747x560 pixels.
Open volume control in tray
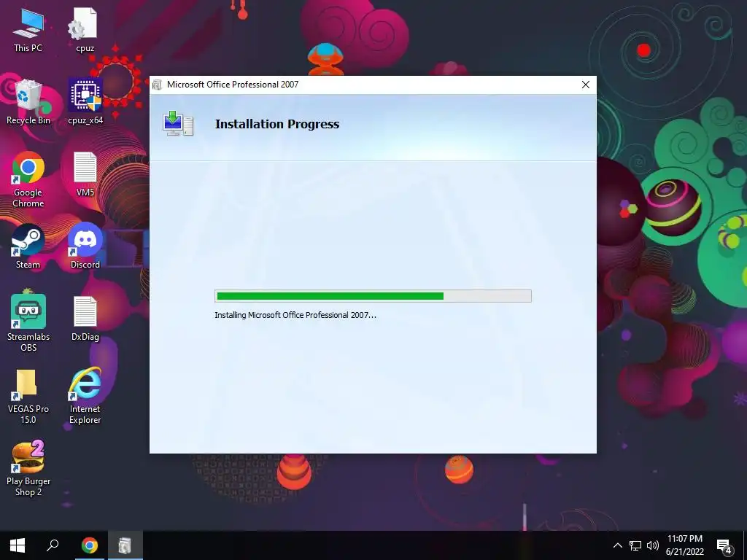[x=653, y=545]
